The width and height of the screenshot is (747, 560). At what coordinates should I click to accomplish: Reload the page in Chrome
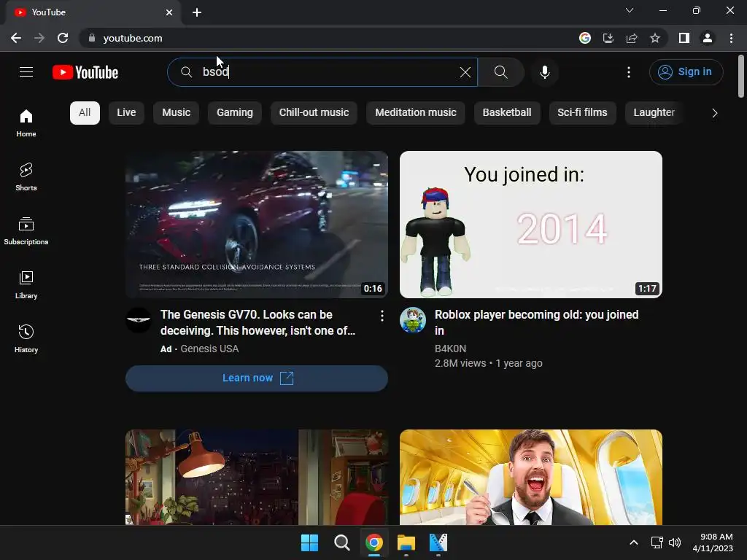coord(63,38)
